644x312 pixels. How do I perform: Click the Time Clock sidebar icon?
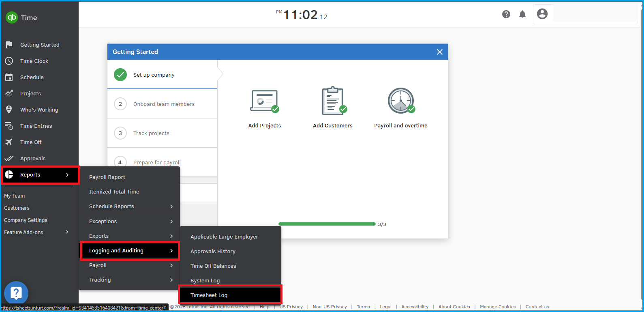pyautogui.click(x=9, y=61)
